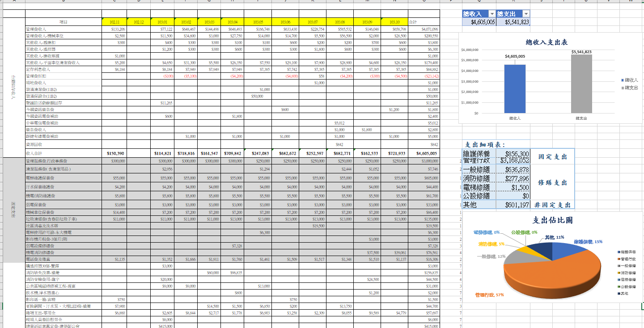
Task: Select the 項目 header cell
Action: tap(63, 21)
